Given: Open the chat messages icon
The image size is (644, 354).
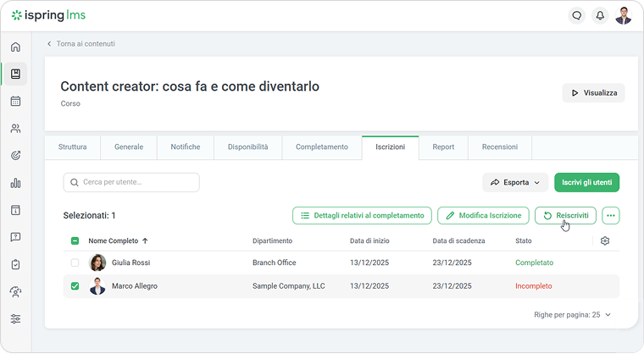Looking at the screenshot, I should click(x=577, y=15).
